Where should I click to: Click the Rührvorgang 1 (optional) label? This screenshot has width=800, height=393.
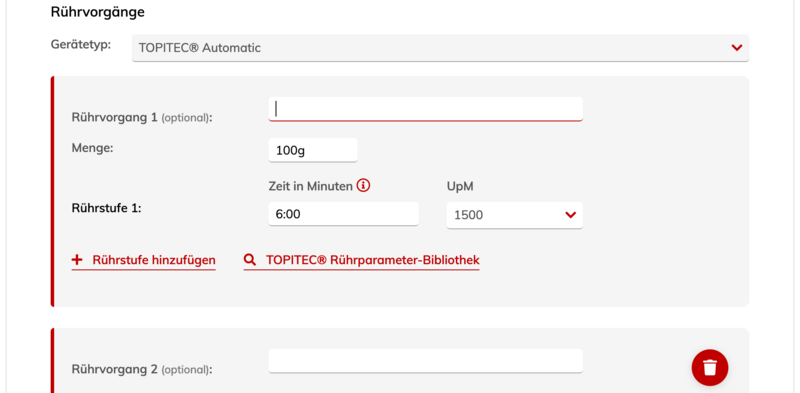coord(142,117)
